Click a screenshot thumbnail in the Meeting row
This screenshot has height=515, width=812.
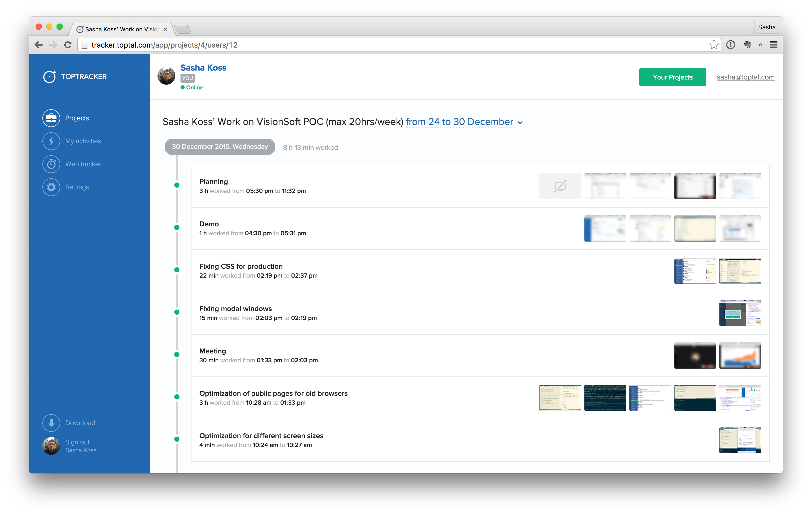pyautogui.click(x=695, y=356)
